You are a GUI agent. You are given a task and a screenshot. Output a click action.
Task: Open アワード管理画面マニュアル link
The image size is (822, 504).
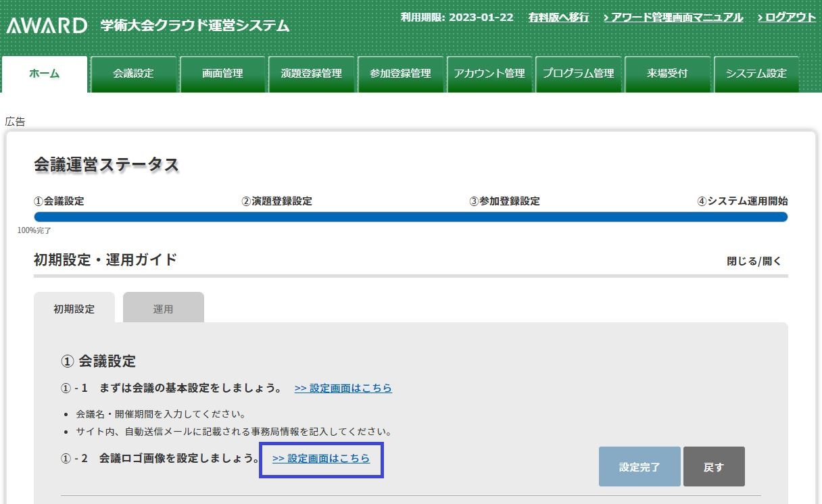coord(673,17)
